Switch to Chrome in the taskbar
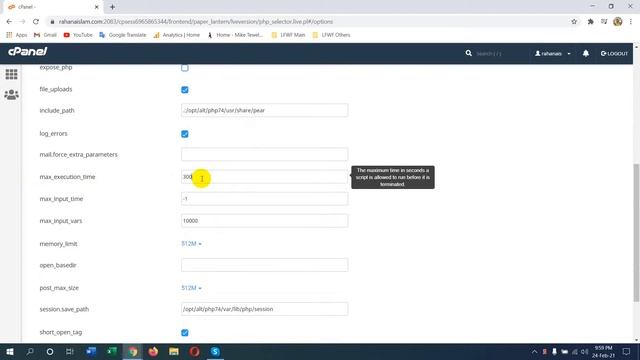640x360 pixels. 133,351
